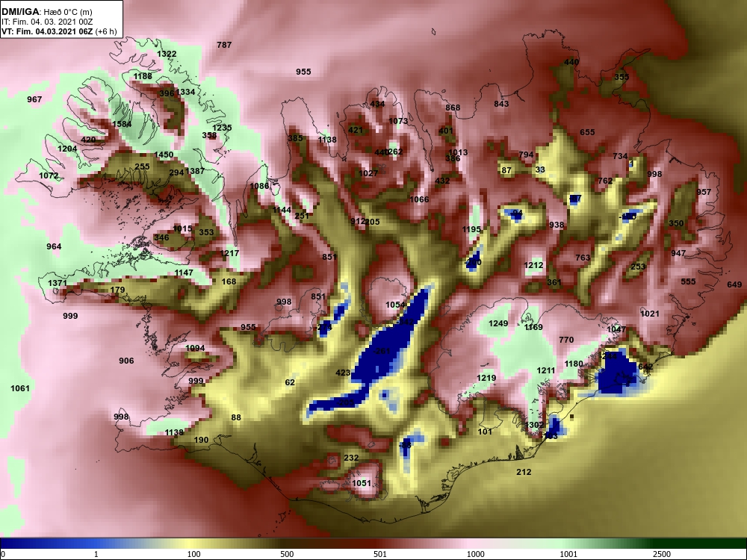Click the value 1073 in the north
This screenshot has height=560, width=747.
tap(398, 121)
